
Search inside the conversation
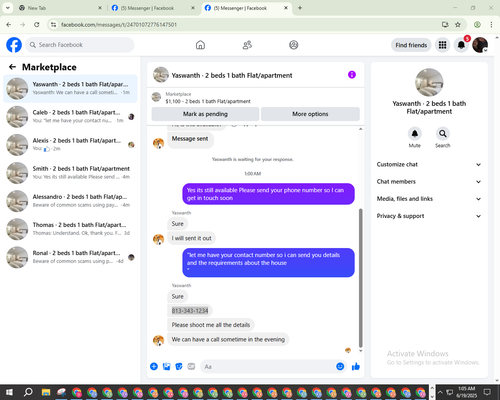pos(443,134)
